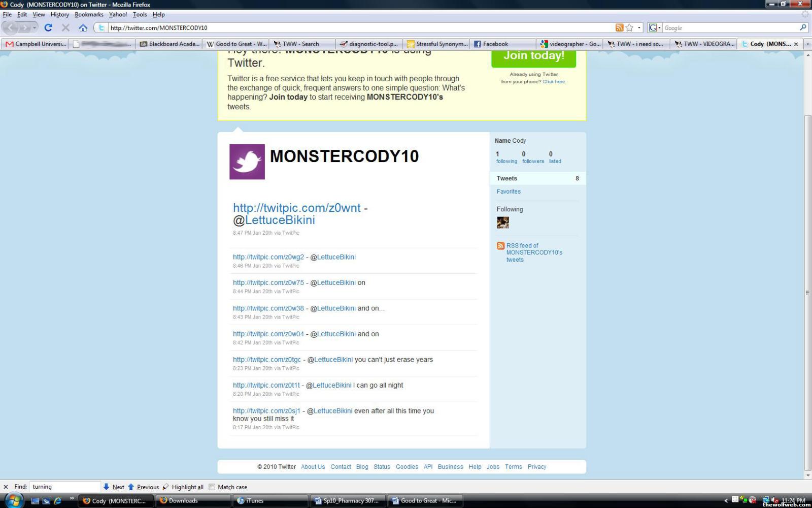This screenshot has height=508, width=812.
Task: Click the search magnifier icon
Action: pos(803,28)
